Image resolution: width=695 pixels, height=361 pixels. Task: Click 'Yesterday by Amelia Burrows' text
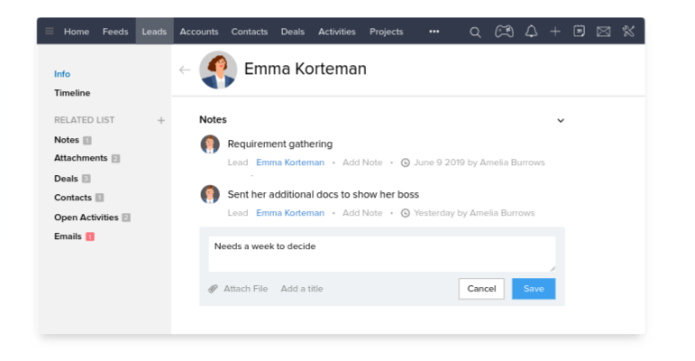(474, 213)
